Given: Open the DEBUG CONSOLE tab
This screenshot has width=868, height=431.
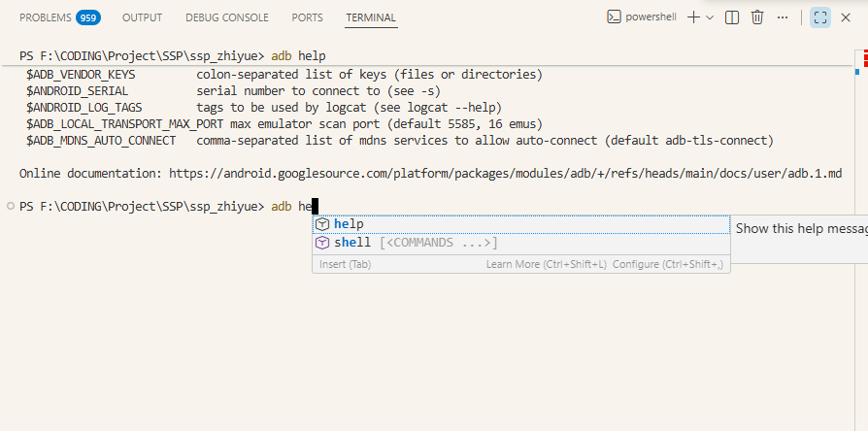Looking at the screenshot, I should pyautogui.click(x=227, y=17).
